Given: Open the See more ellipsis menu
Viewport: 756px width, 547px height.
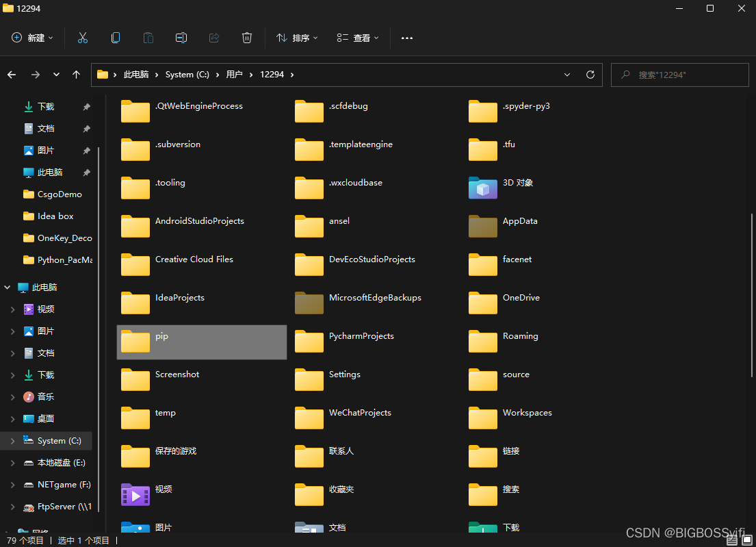Looking at the screenshot, I should pyautogui.click(x=407, y=38).
